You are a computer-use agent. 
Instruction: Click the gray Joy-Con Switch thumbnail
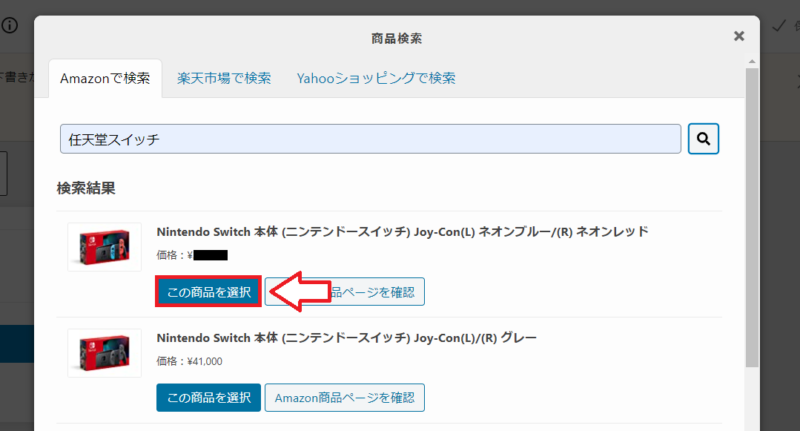pyautogui.click(x=105, y=353)
